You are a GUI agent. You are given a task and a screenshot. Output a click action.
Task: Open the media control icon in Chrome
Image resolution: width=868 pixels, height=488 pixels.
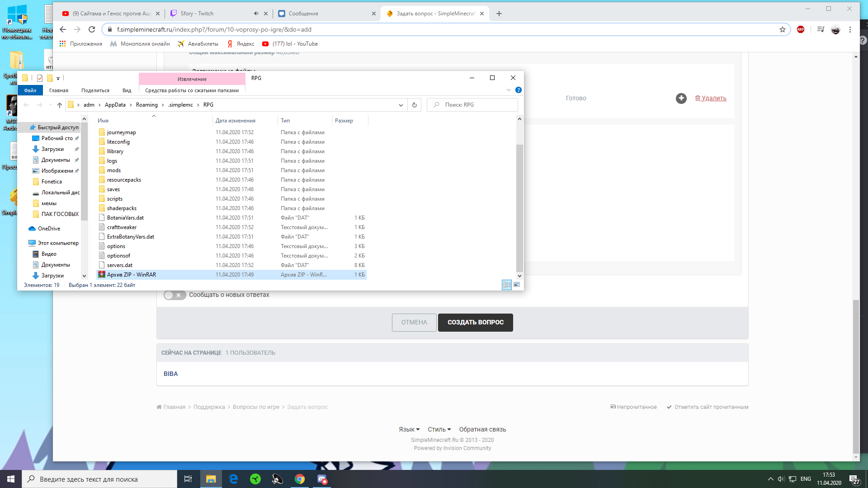821,29
